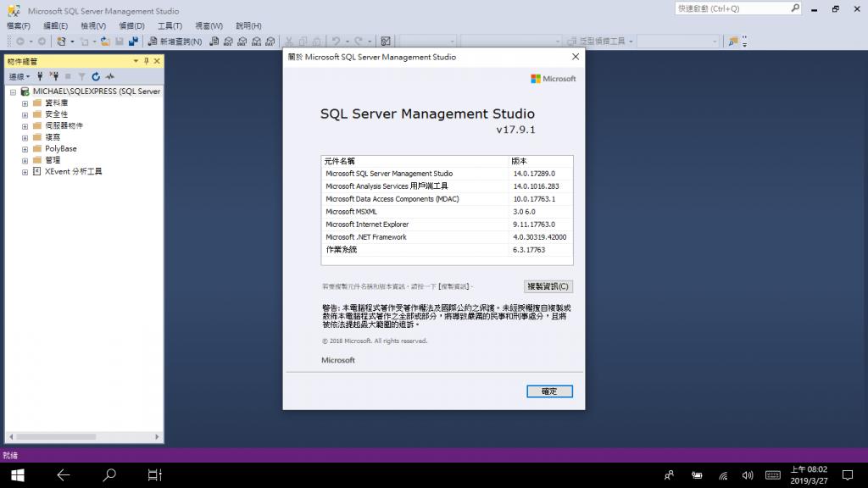
Task: Click the Activity Monitor pulse icon in Object Explorer
Action: [110, 76]
